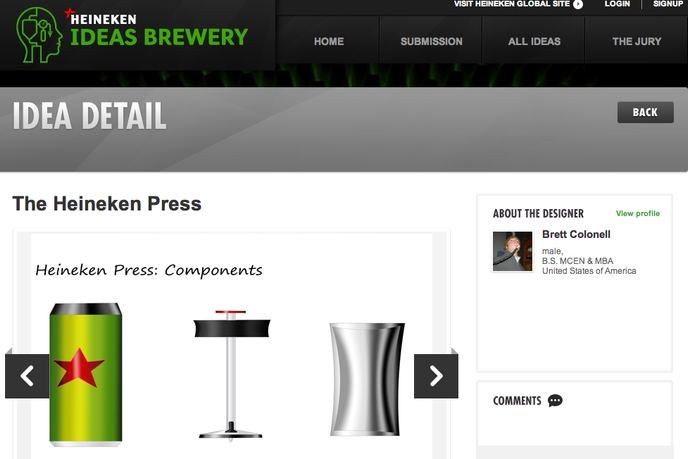The height and width of the screenshot is (459, 688).
Task: Go to previous slide with left arrow
Action: pos(27,376)
